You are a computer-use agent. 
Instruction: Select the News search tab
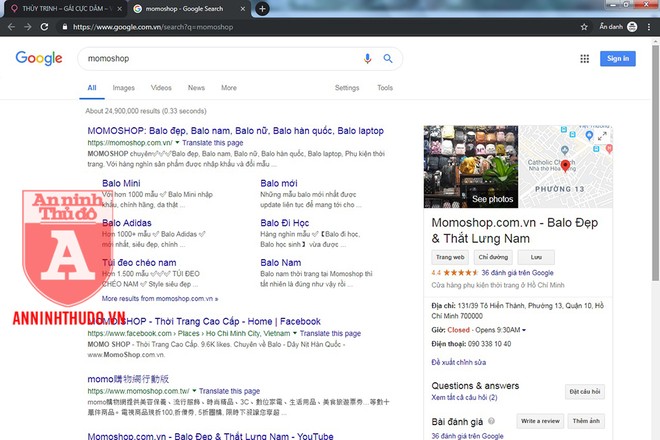[196, 88]
